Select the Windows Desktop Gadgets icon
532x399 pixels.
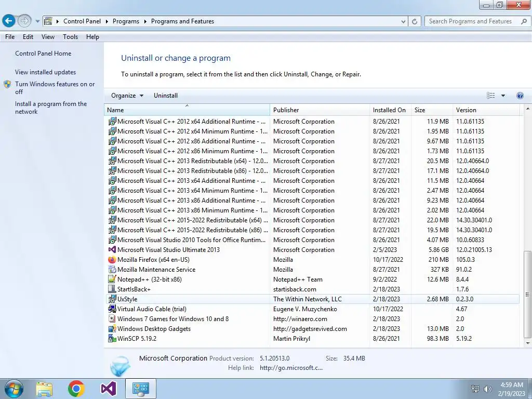coord(112,328)
